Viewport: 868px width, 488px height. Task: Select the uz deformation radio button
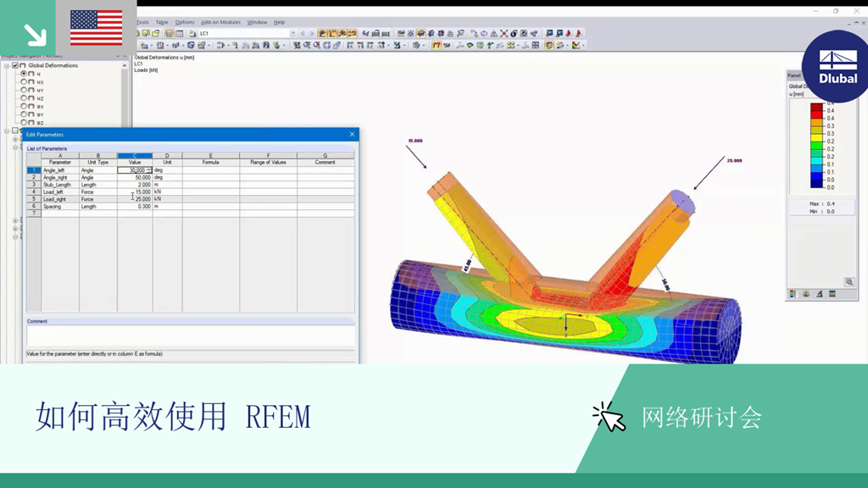[x=23, y=98]
